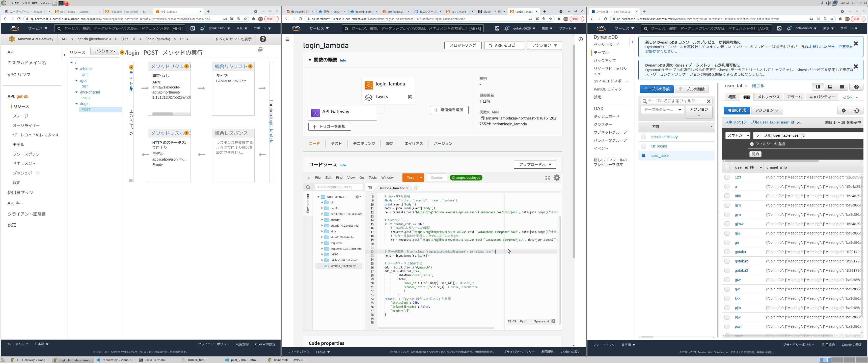Switch to the モニタリング tab in Lambda
Viewport: 868px width, 363px height.
pyautogui.click(x=364, y=143)
